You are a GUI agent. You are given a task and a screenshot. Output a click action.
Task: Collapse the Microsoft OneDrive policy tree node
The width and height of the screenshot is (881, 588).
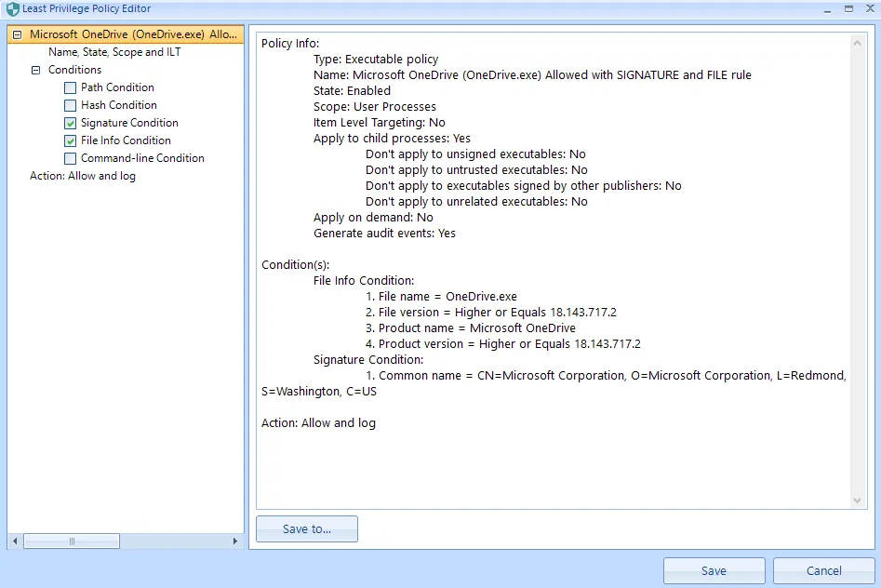tap(17, 34)
